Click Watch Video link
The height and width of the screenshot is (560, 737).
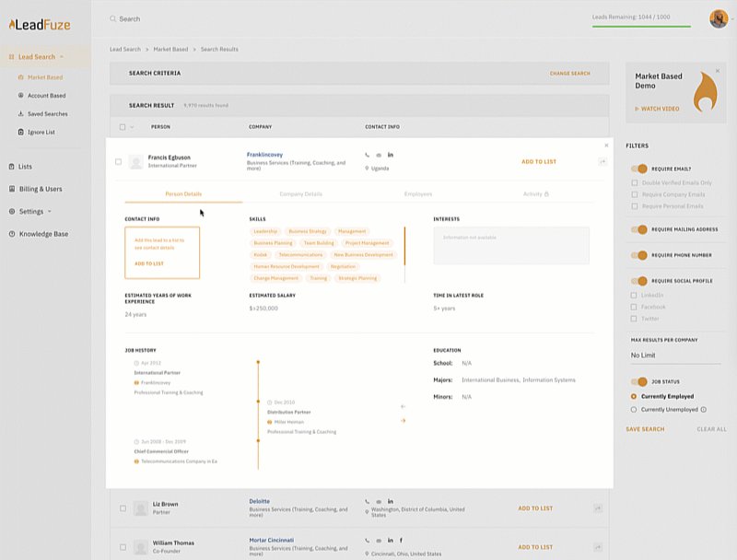click(657, 109)
